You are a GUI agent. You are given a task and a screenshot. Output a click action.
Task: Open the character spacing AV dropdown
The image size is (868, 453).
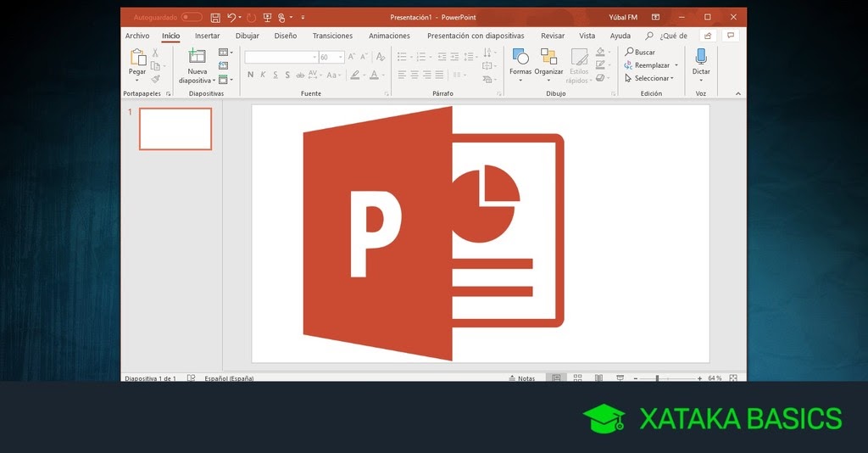point(314,75)
